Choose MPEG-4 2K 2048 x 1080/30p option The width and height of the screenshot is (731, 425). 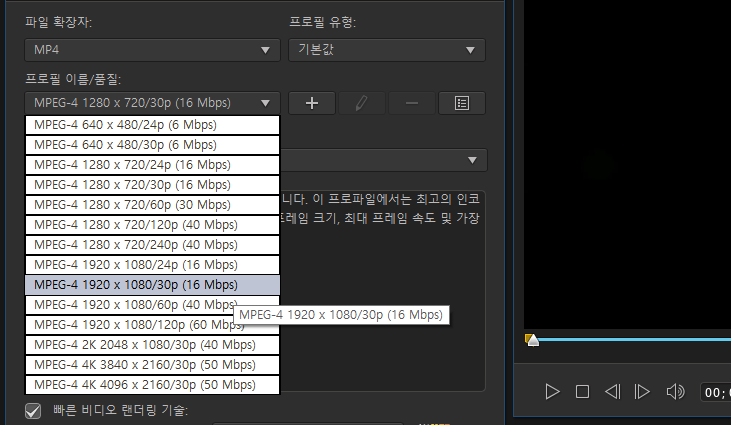point(152,345)
